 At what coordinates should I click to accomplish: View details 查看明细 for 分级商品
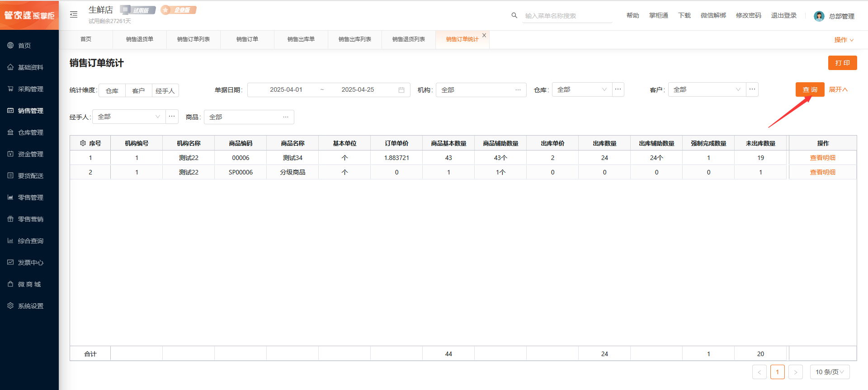[x=823, y=172]
